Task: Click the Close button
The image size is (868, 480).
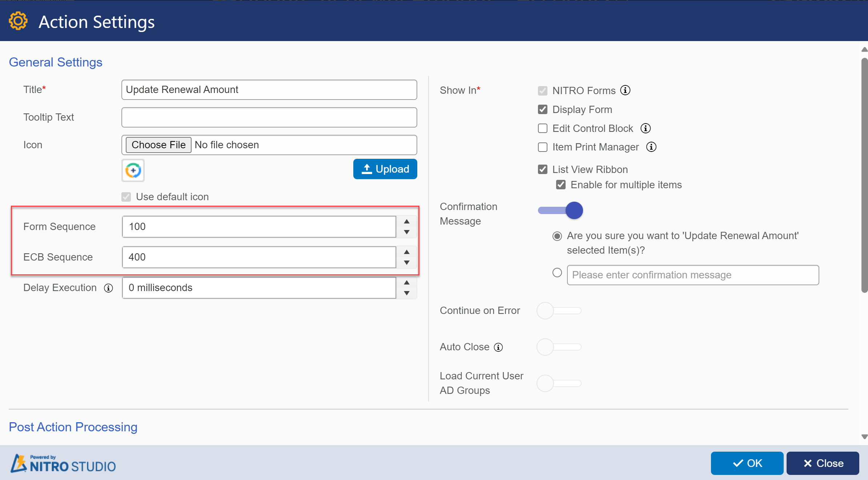Action: (823, 463)
